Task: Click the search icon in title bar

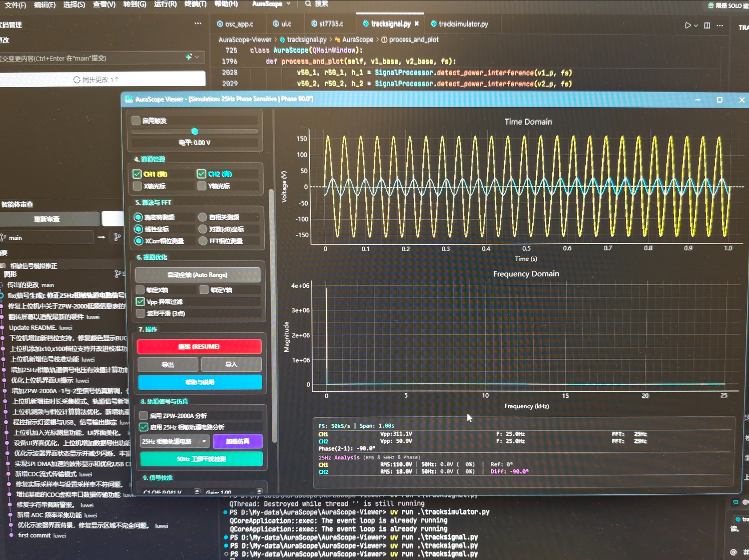Action: coord(308,4)
